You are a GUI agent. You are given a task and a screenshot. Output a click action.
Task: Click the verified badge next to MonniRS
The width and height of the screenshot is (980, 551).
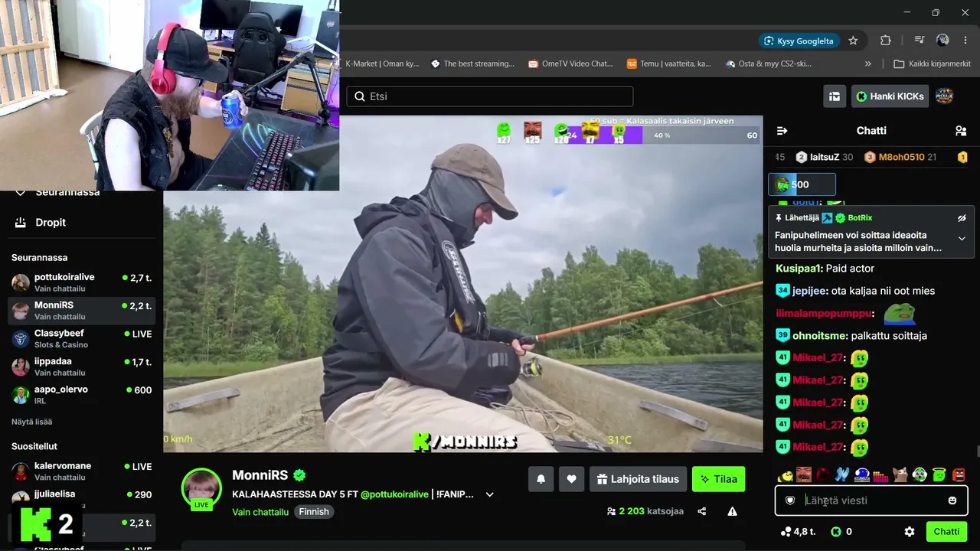point(300,475)
